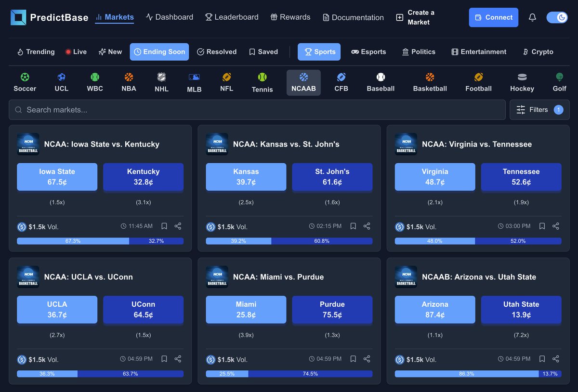Buy St. John's at 61.6¢

coord(332,177)
